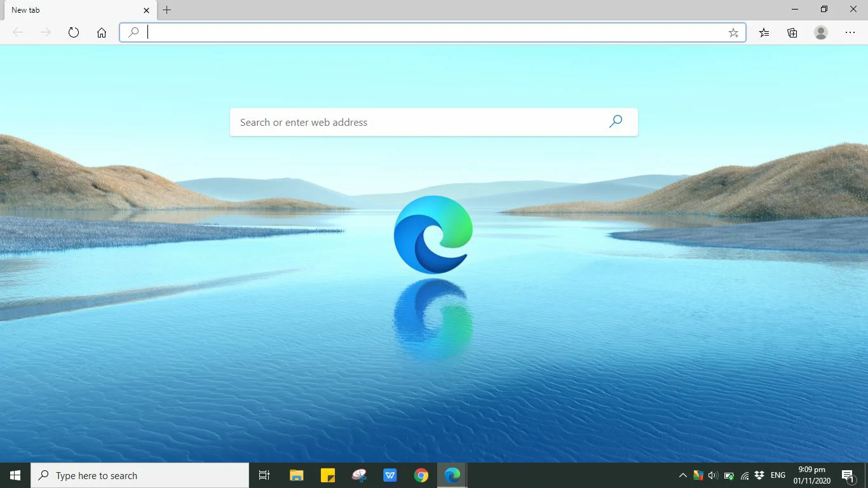Open WPS Writer from the taskbar
Screen dimensions: 868x488
coord(390,475)
